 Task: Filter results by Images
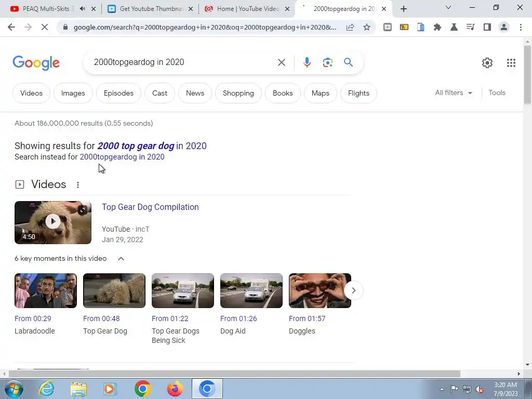pyautogui.click(x=73, y=93)
